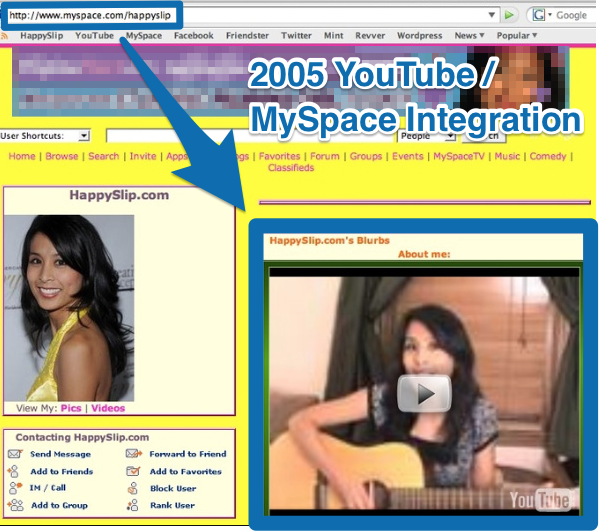Open the Comedy navigation link
The image size is (599, 531).
click(548, 156)
